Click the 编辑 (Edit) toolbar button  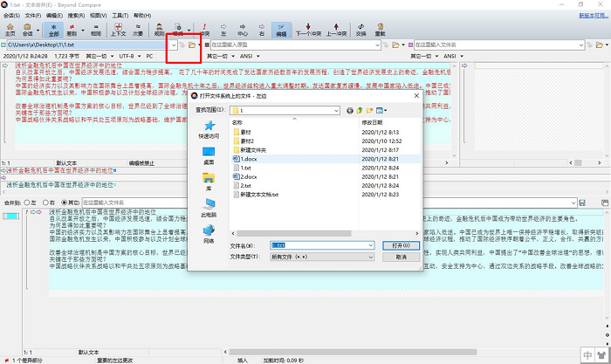pyautogui.click(x=280, y=30)
